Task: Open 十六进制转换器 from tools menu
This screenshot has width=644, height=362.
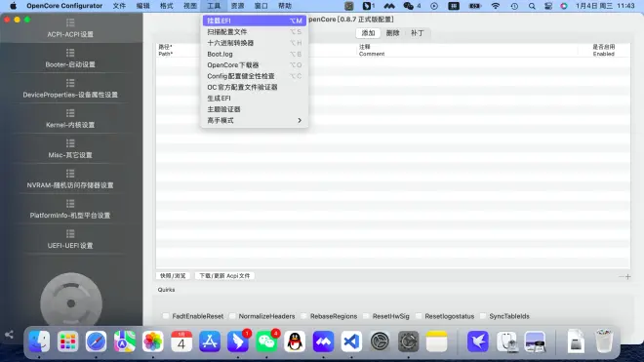Action: coord(255,43)
